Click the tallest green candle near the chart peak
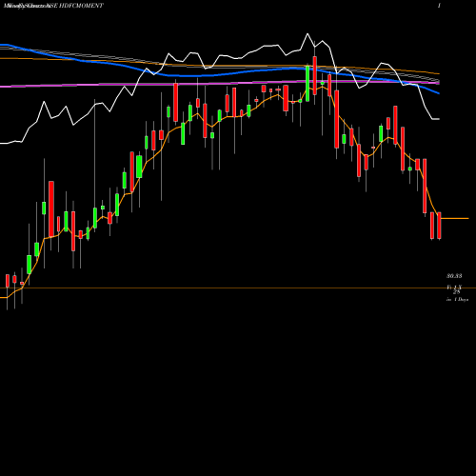 [307, 84]
